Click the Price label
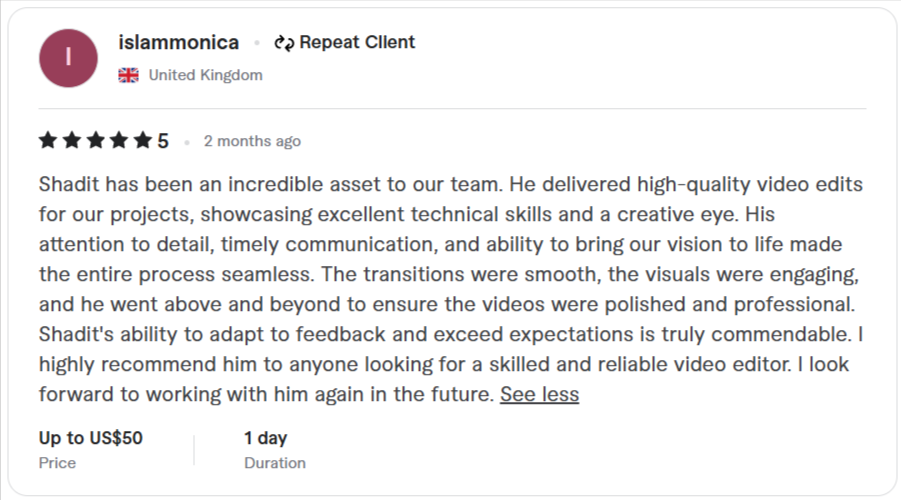This screenshot has width=901, height=500. pos(57,463)
